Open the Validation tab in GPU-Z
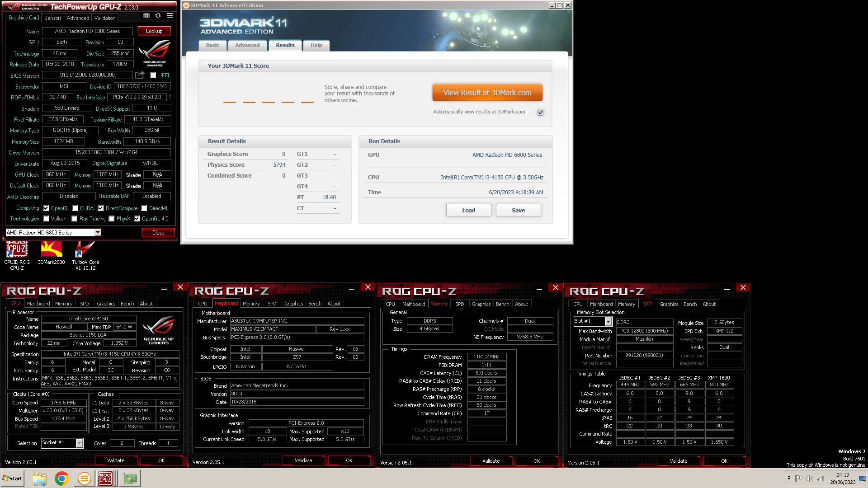868x488 pixels. click(105, 18)
